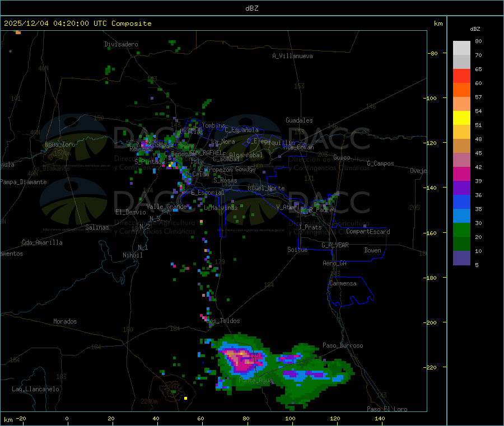Click the magenta 39–42 dBZ legend swatch
Viewport: 504px width, 426px height.
tap(461, 174)
